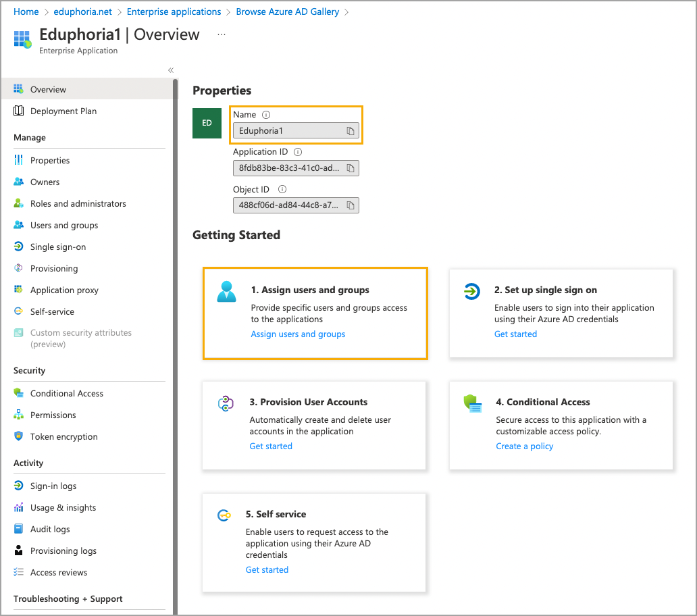Image resolution: width=697 pixels, height=616 pixels.
Task: Click the Token encryption shield icon
Action: 18,436
